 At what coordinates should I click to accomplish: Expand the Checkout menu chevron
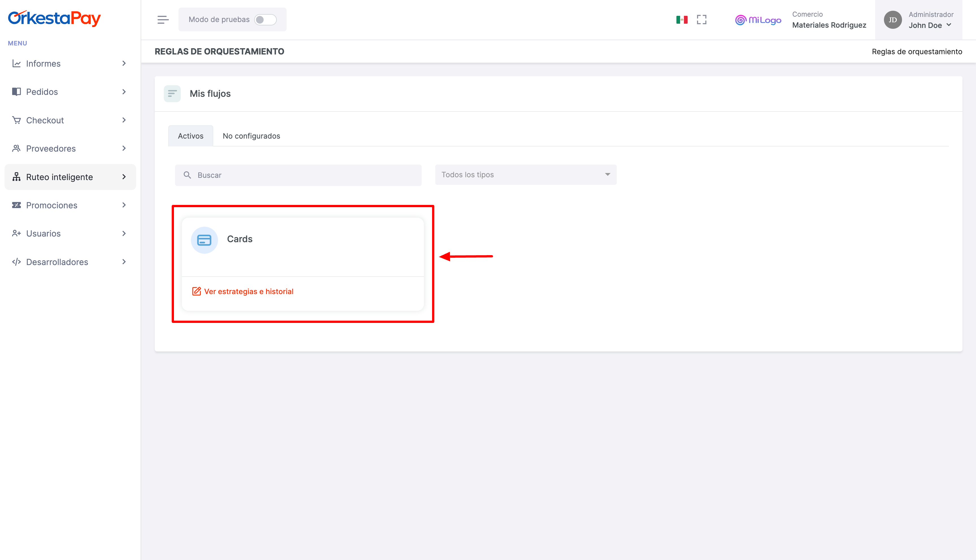pyautogui.click(x=124, y=120)
